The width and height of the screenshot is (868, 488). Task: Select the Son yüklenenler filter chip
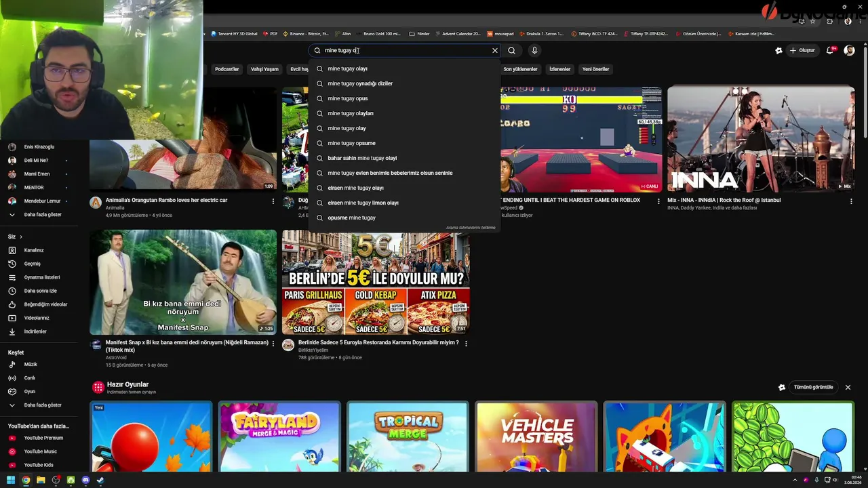520,69
